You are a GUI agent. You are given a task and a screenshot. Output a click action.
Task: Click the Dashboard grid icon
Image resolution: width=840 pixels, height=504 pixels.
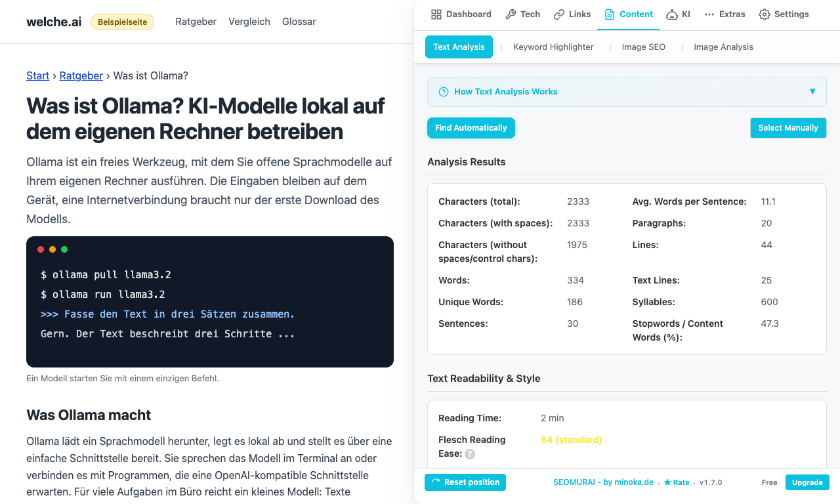(x=436, y=14)
